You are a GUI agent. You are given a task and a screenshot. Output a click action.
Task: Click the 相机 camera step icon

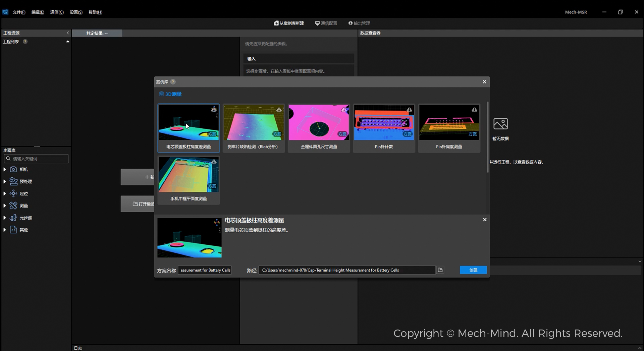pyautogui.click(x=13, y=169)
